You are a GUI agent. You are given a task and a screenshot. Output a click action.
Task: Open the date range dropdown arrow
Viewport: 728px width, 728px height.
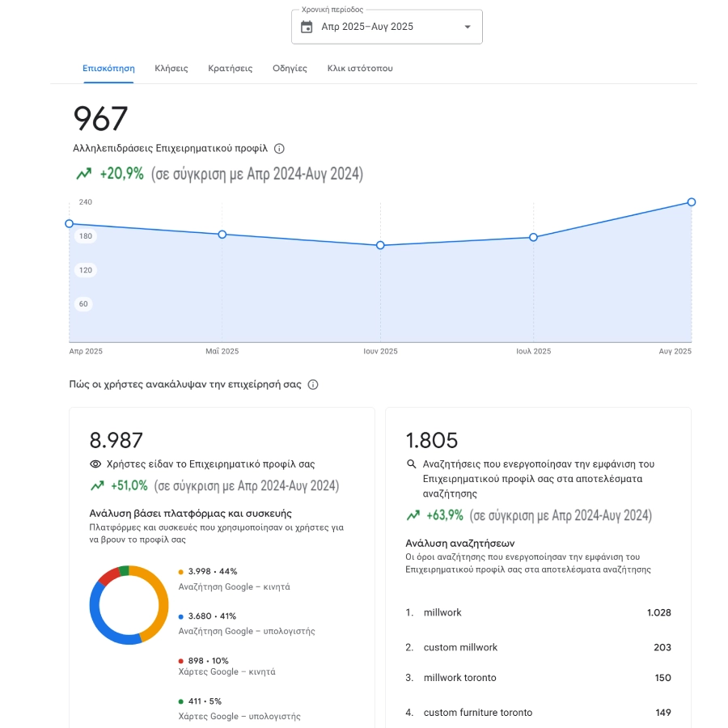point(467,27)
